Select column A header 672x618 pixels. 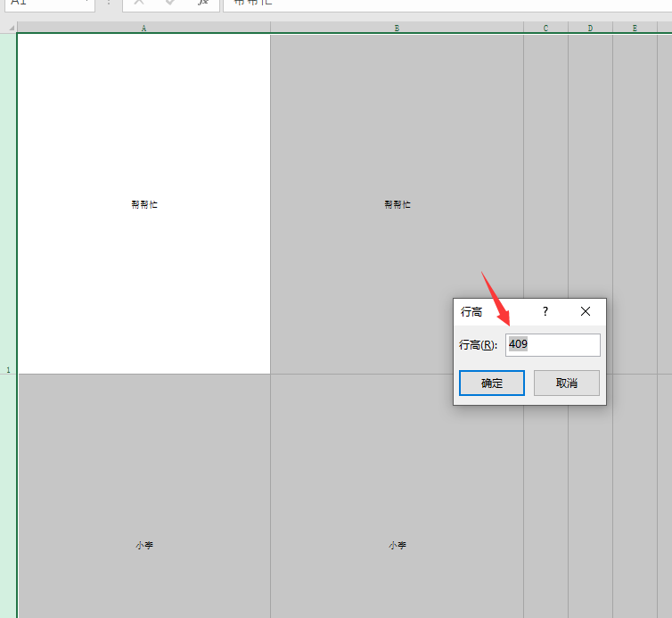pos(144,28)
